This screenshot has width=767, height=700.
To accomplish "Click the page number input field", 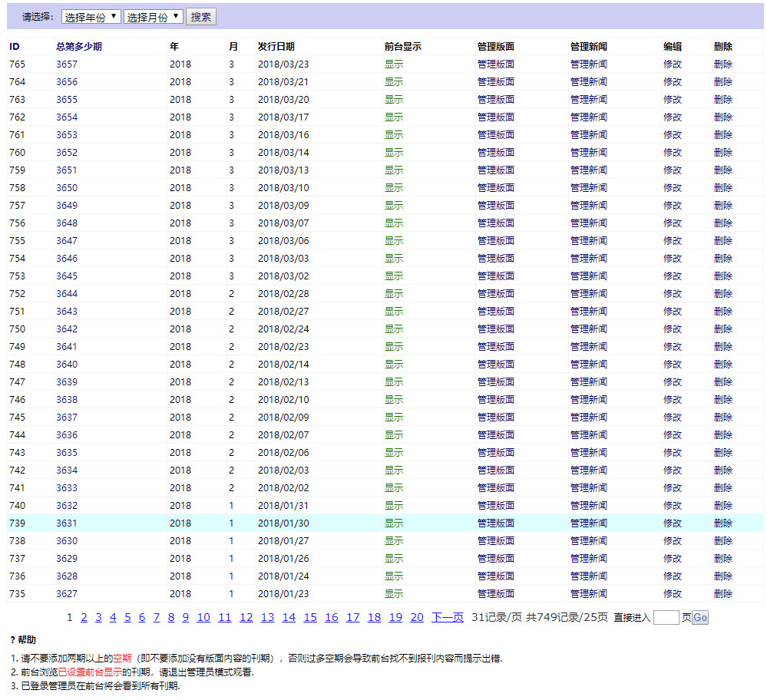I will coord(665,618).
